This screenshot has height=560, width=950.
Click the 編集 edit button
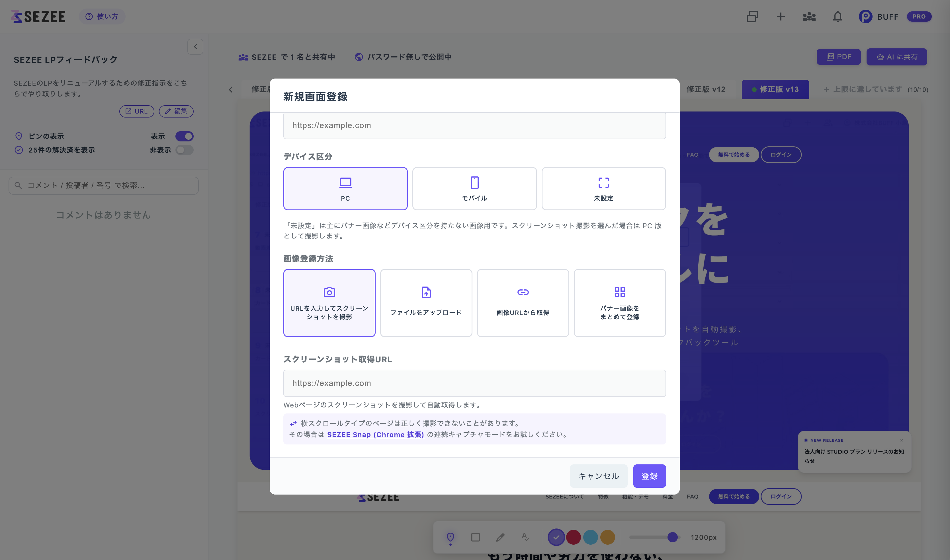click(176, 111)
